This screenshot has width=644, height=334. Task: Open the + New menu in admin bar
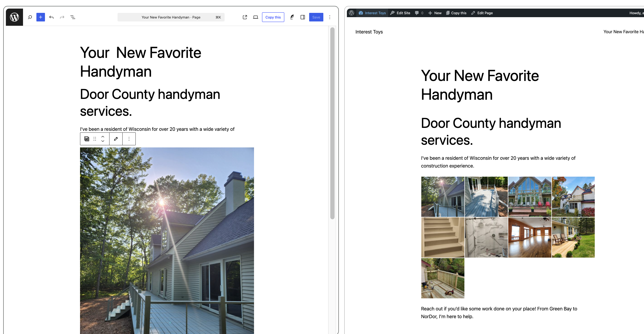click(x=434, y=13)
